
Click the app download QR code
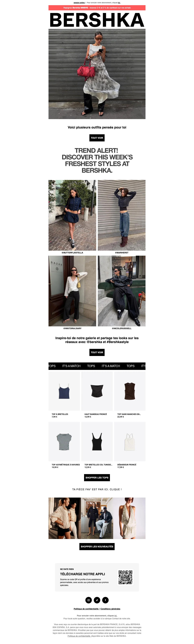(x=125, y=577)
